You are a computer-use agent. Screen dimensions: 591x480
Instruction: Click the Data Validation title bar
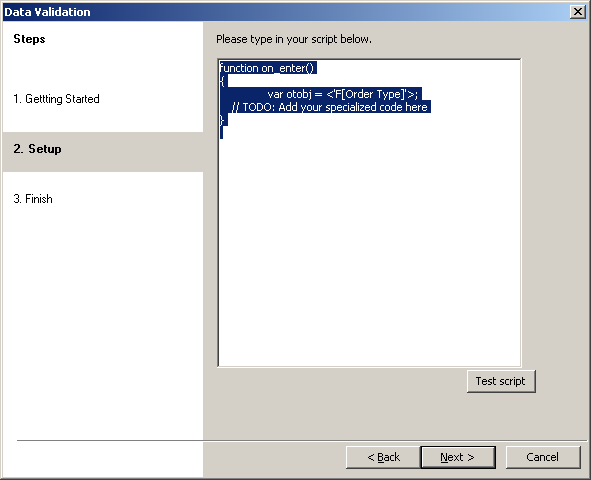[x=286, y=12]
